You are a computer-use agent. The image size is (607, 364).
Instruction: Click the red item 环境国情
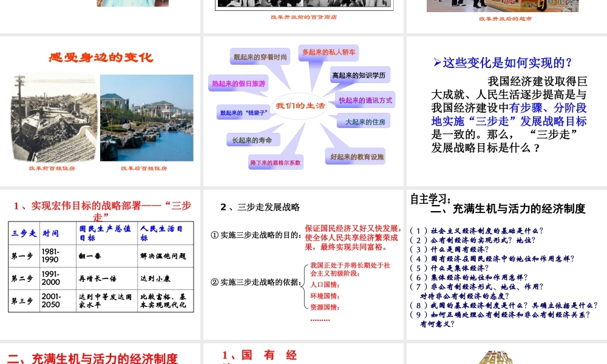pos(325,296)
